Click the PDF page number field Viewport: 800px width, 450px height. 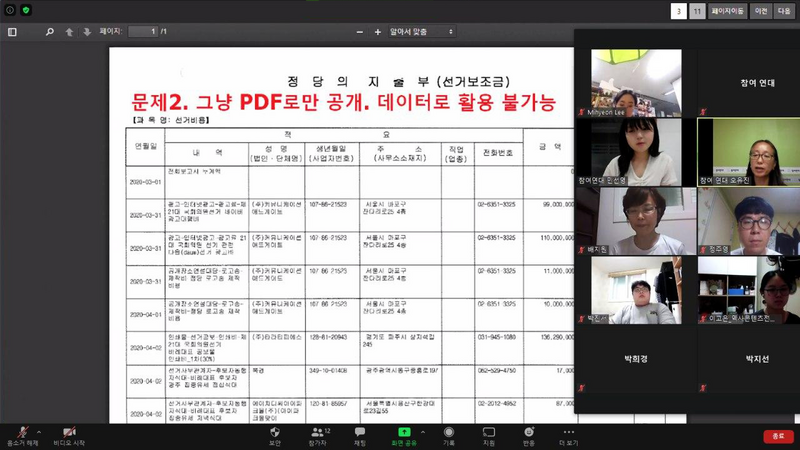pos(140,32)
